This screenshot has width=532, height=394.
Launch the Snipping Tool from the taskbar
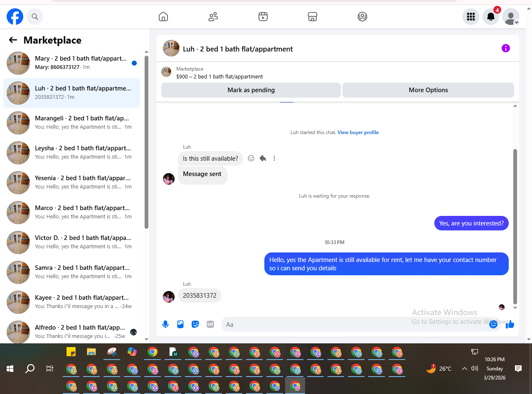coord(112,352)
